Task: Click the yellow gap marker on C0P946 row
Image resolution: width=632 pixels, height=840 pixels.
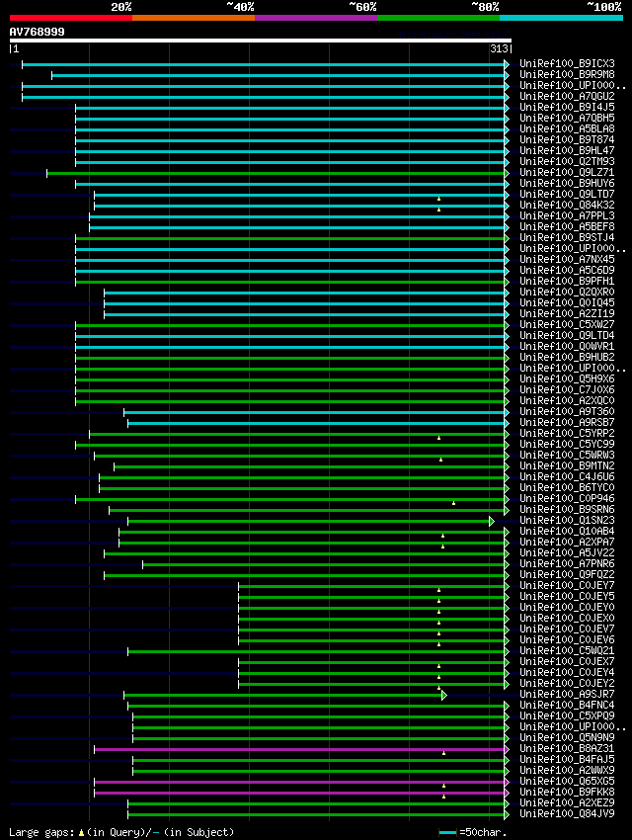Action: 454,503
